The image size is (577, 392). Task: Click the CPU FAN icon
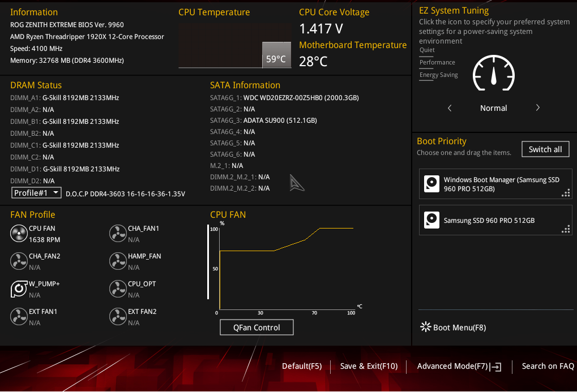19,234
